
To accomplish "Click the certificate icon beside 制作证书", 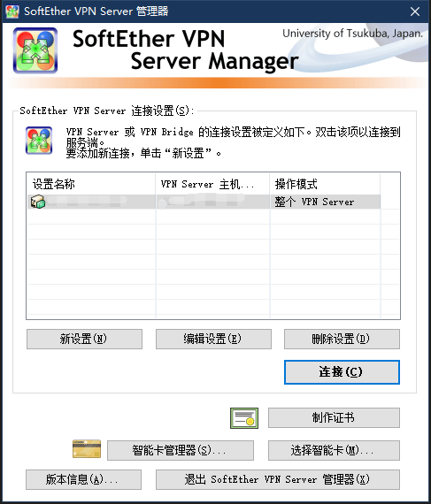I will [x=244, y=418].
